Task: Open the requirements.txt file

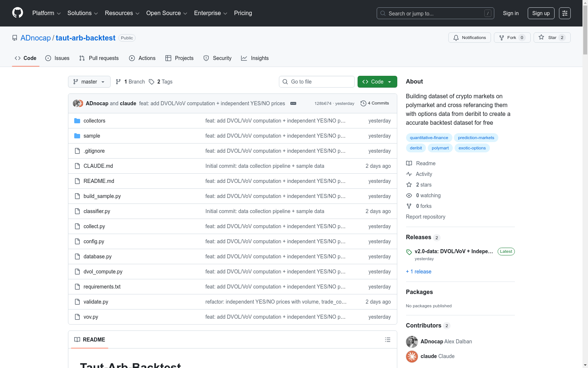Action: point(102,287)
